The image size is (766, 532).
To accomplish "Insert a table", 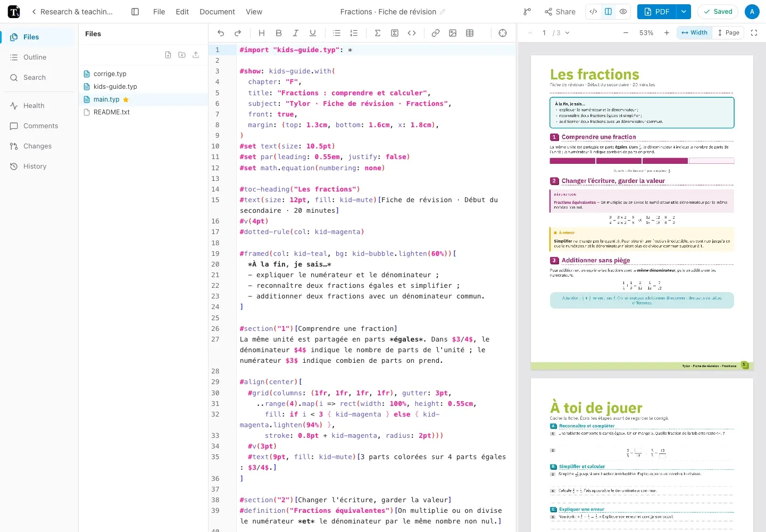I will click(470, 33).
